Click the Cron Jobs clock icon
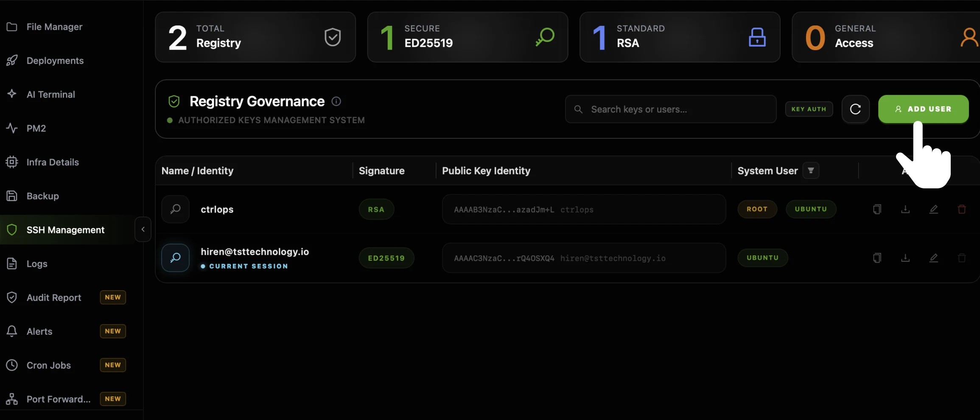The height and width of the screenshot is (420, 980). (12, 365)
